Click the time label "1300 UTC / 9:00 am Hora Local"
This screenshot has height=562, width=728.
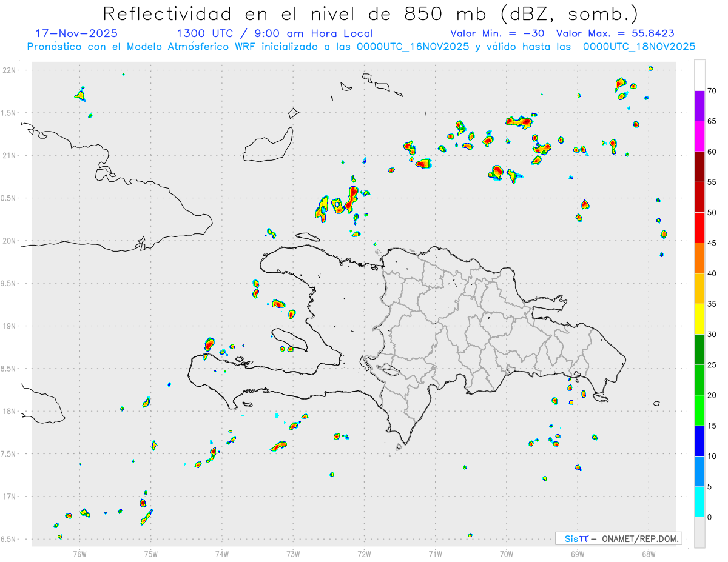pyautogui.click(x=275, y=33)
